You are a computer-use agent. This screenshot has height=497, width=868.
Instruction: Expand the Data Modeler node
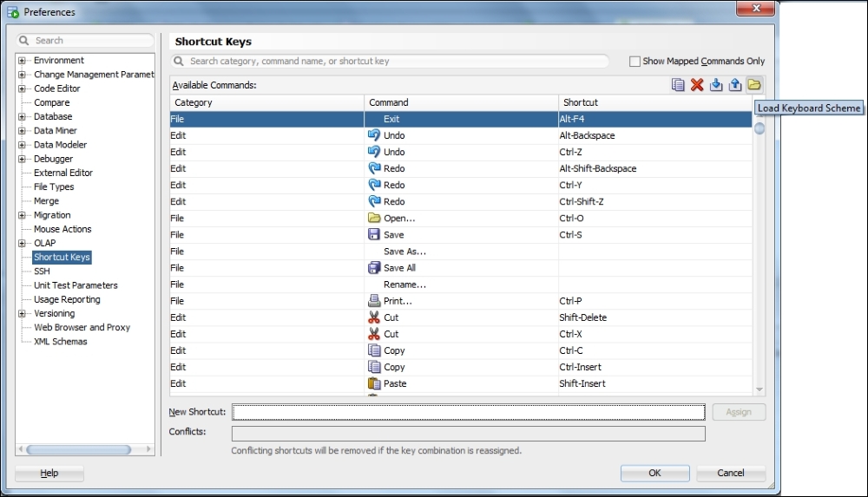pos(22,145)
